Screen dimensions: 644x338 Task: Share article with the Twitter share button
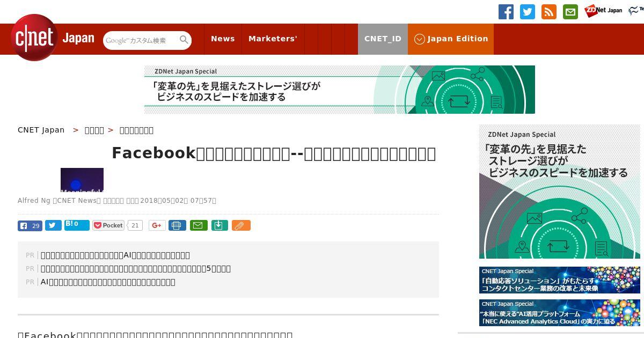[x=53, y=225]
